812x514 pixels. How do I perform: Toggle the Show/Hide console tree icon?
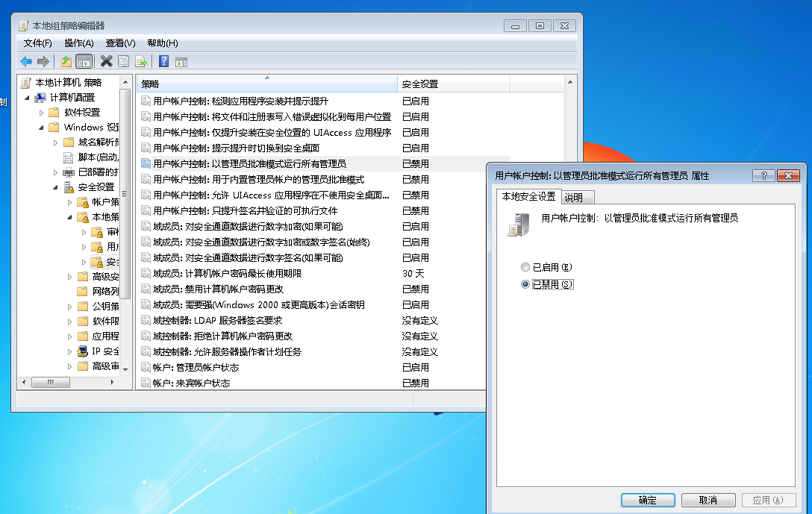84,62
